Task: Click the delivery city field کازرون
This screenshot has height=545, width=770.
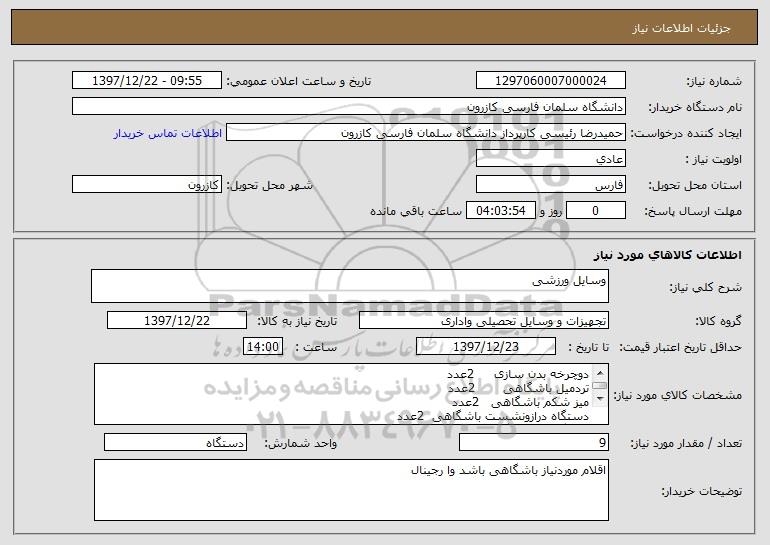Action: (x=147, y=185)
